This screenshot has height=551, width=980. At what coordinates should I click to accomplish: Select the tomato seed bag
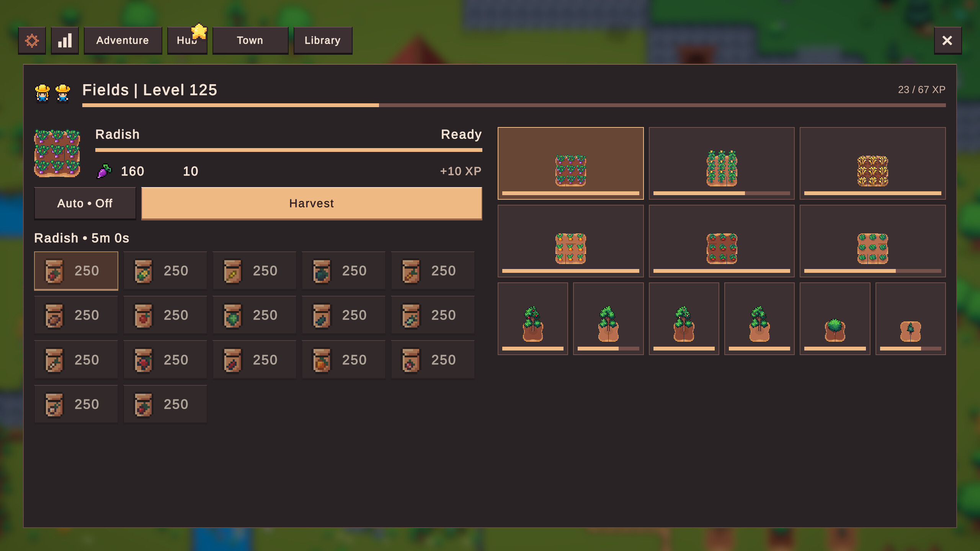165,315
